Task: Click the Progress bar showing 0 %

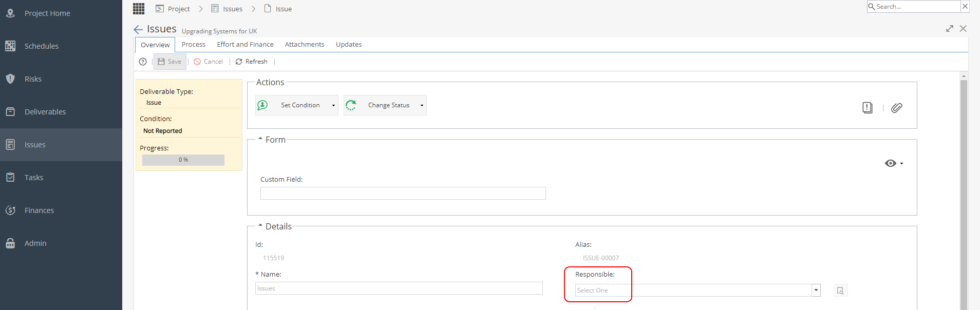Action: pyautogui.click(x=183, y=160)
